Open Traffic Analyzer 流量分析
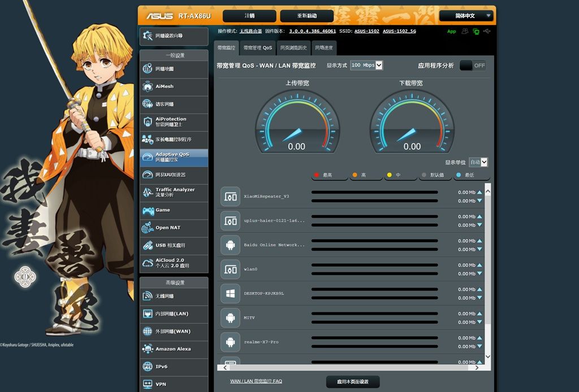579x392 pixels. 174,193
